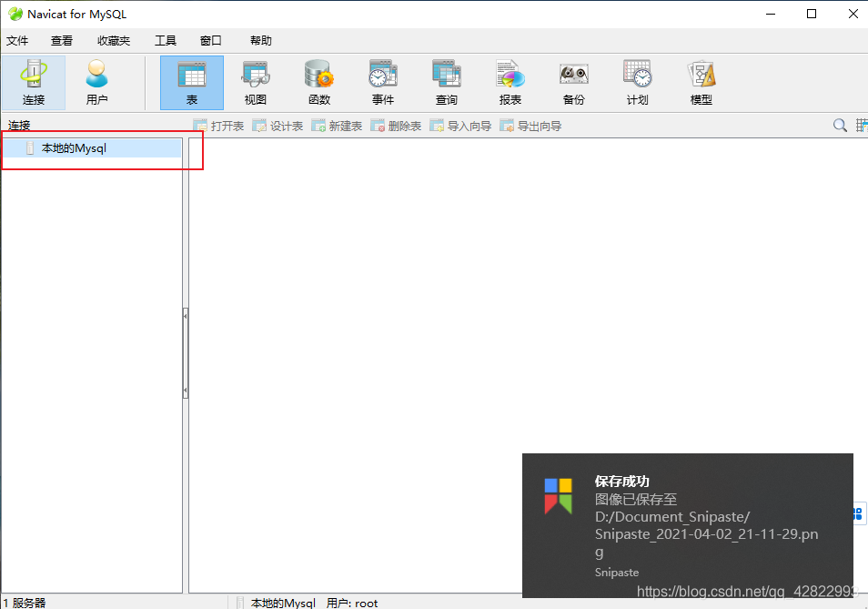Screen dimensions: 868x609
Task: Click the 连接 (Connection) toolbar icon
Action: (34, 83)
